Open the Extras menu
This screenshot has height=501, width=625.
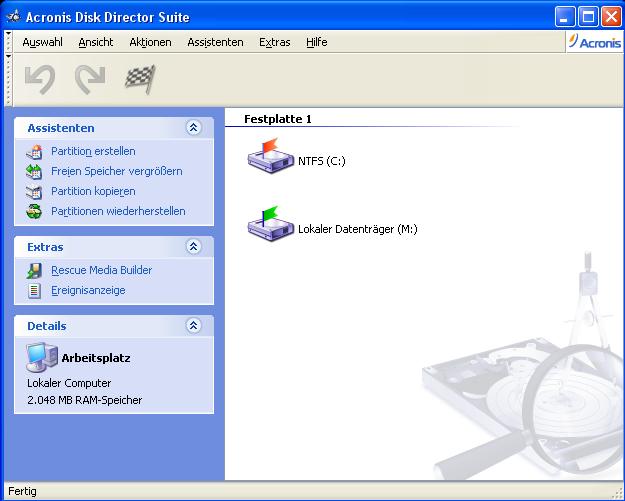(x=275, y=42)
